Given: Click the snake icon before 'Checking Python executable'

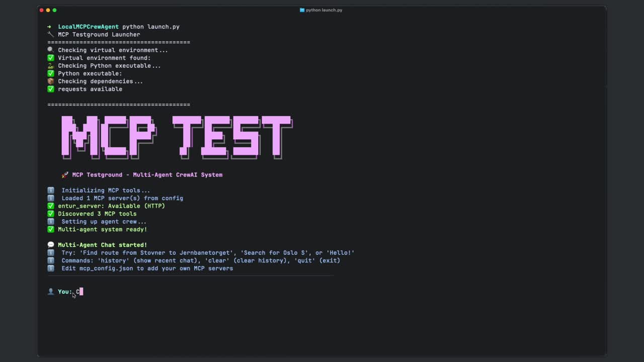Looking at the screenshot, I should tap(50, 66).
